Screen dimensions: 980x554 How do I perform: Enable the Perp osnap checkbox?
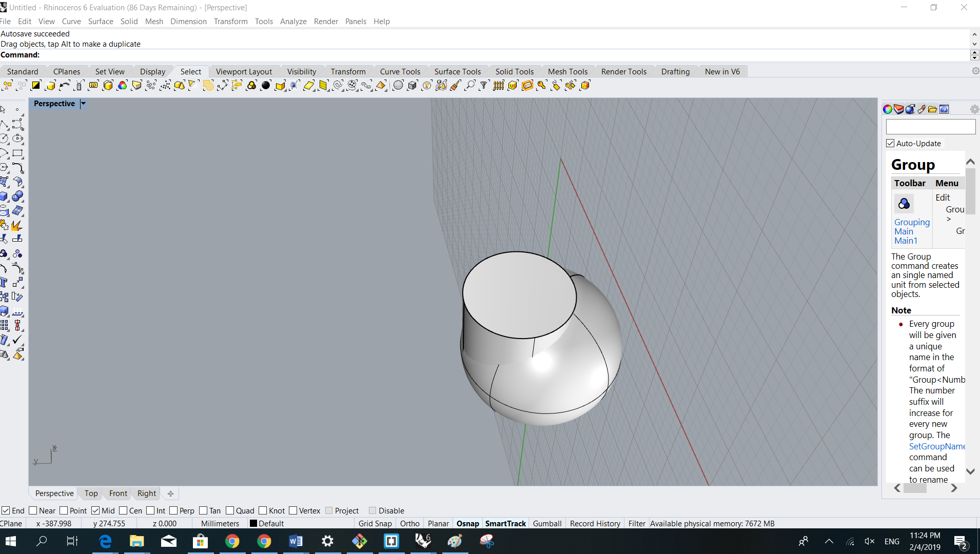coord(173,511)
